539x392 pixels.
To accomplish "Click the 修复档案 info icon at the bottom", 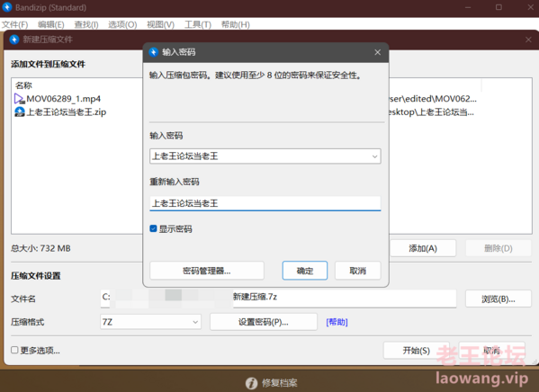I will point(251,383).
